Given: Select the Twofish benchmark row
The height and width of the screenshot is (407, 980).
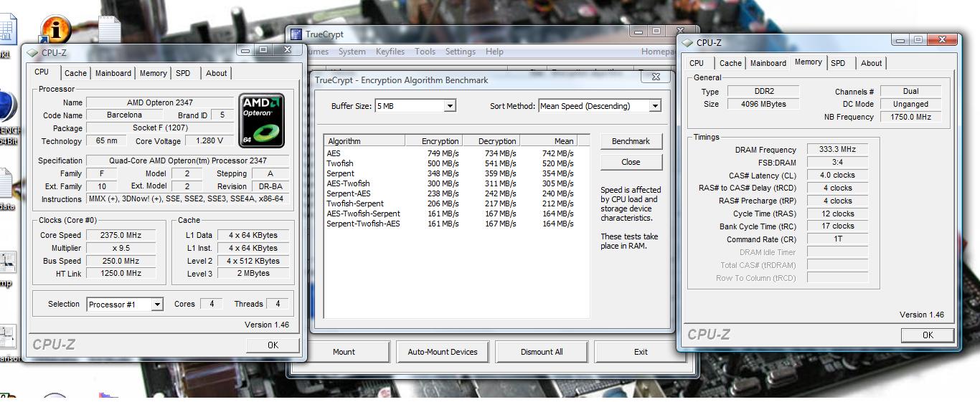Looking at the screenshot, I should point(450,163).
